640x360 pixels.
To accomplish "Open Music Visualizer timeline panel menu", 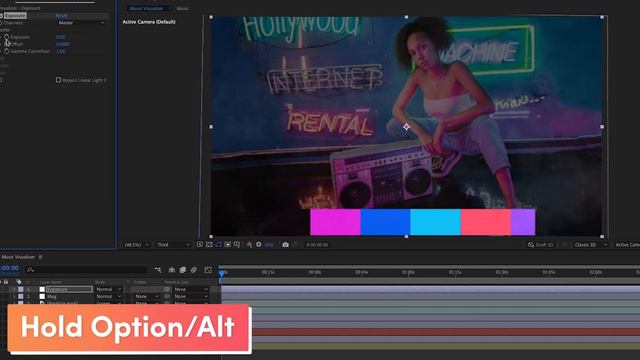I will (40, 257).
